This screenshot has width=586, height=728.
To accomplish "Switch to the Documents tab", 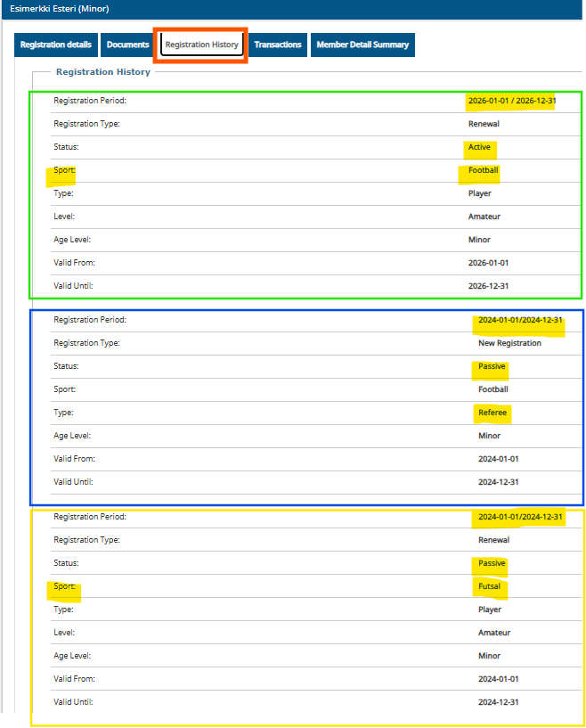I will click(x=127, y=45).
